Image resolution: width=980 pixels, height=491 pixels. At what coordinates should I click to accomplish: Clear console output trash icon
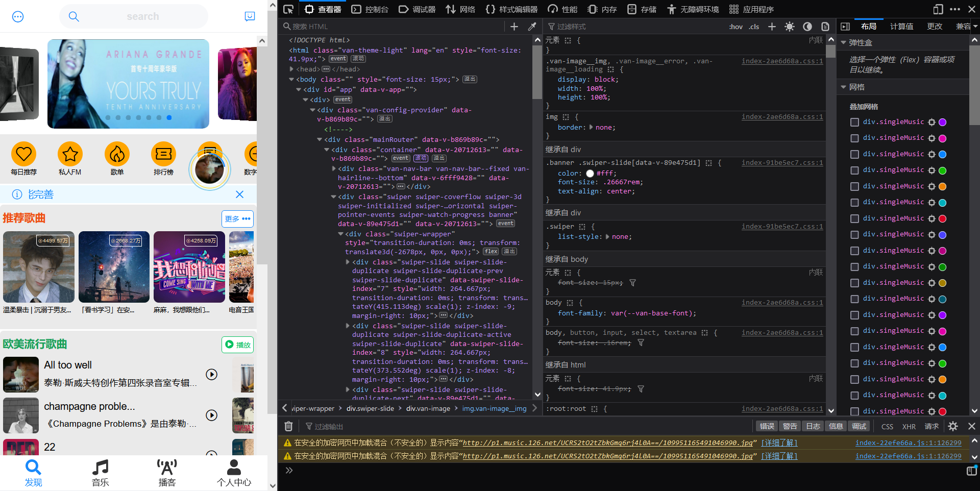[x=288, y=426]
